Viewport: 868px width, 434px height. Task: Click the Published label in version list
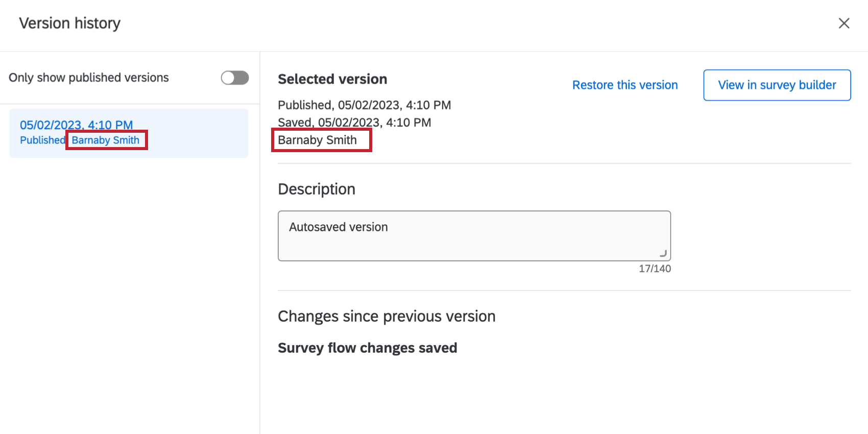coord(42,140)
